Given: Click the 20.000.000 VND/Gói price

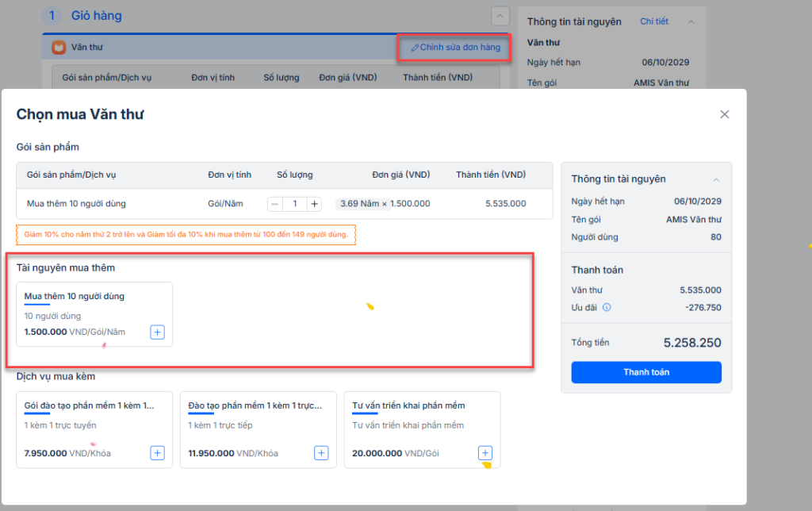Looking at the screenshot, I should [x=396, y=453].
